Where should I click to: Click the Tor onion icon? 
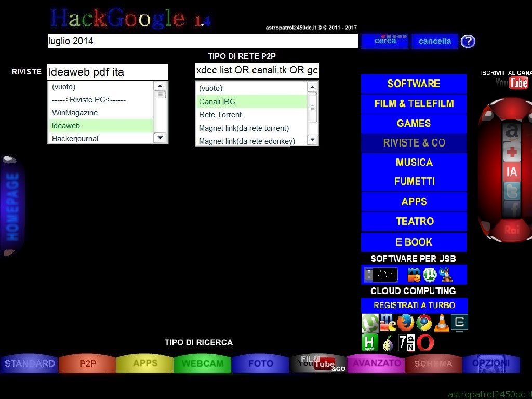coord(388,343)
